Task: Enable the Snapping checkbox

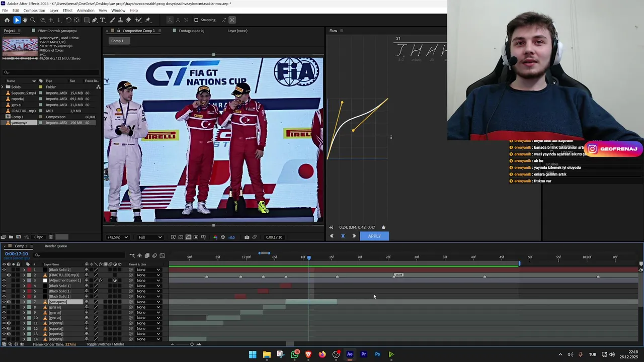Action: pyautogui.click(x=196, y=20)
